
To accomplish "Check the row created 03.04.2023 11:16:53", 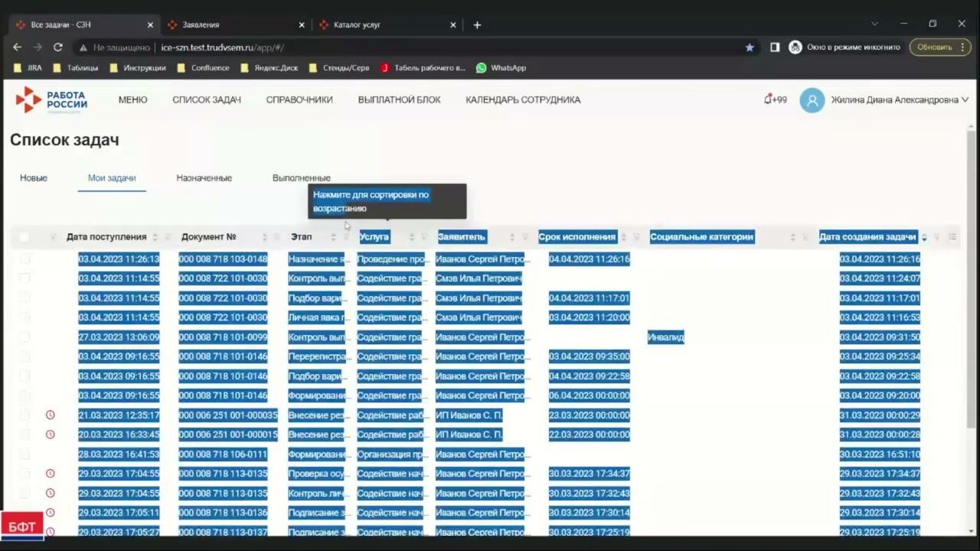I will tap(24, 318).
